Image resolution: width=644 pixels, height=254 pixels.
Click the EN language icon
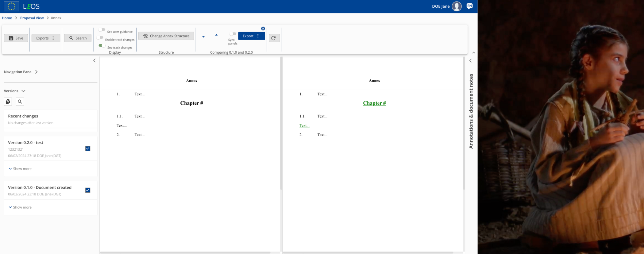click(x=469, y=6)
